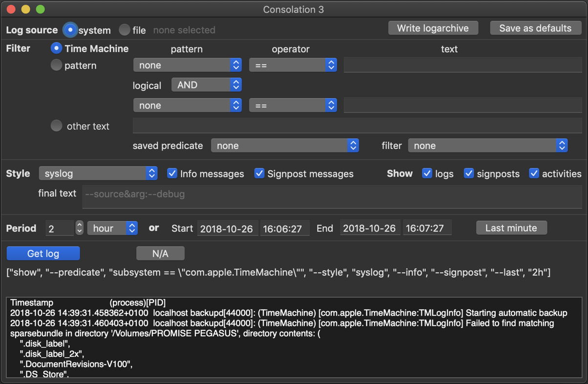Image resolution: width=588 pixels, height=384 pixels.
Task: Click the Period number stepper arrows
Action: click(80, 228)
